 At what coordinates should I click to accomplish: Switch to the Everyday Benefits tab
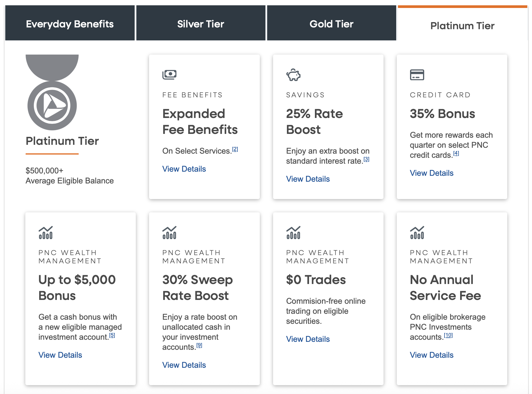pos(70,24)
